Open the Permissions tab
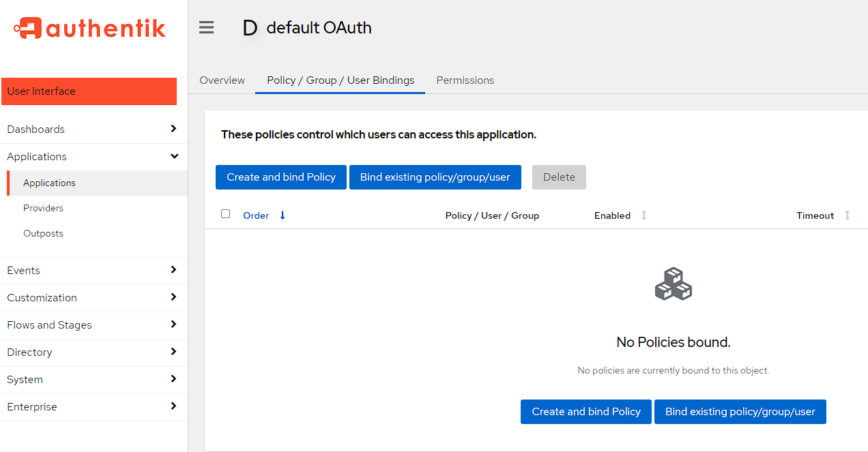This screenshot has width=868, height=452. (465, 80)
